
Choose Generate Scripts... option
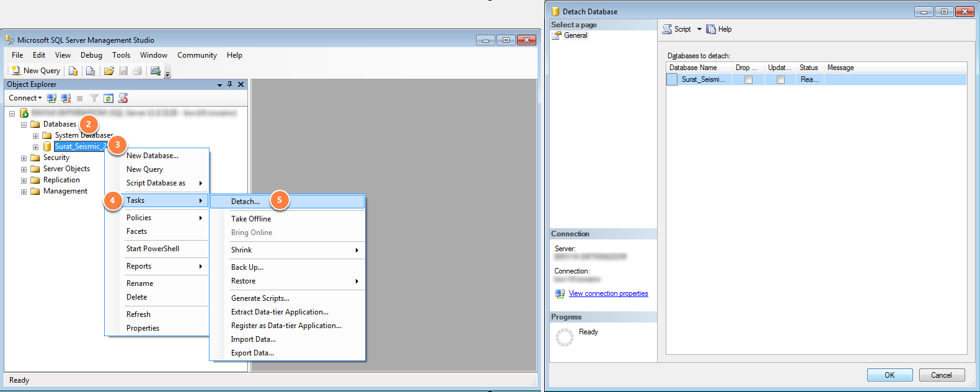point(287,298)
